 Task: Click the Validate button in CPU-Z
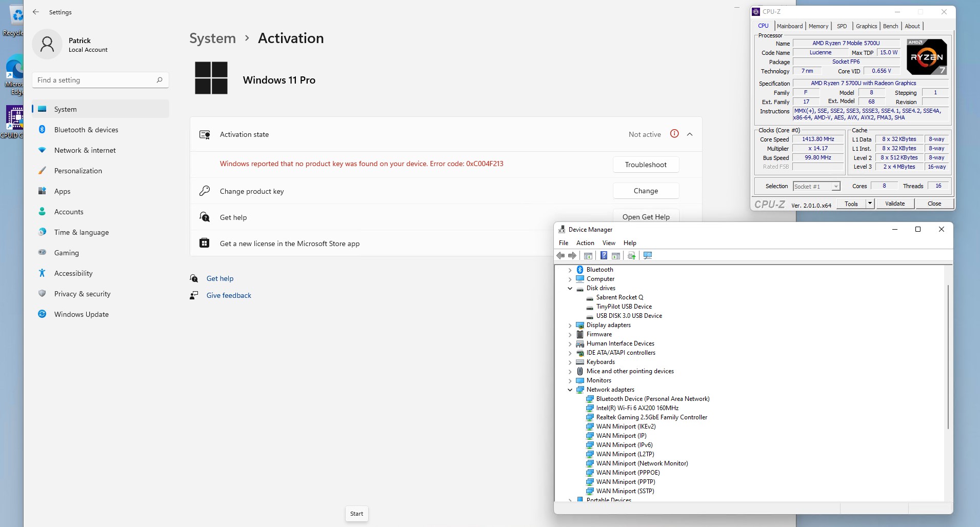click(x=894, y=204)
